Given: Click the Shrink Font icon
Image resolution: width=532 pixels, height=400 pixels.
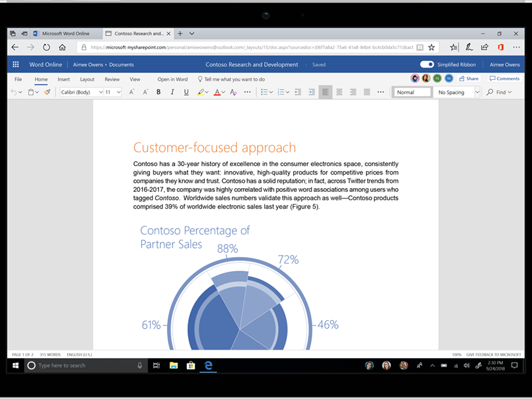Looking at the screenshot, I should coord(145,92).
